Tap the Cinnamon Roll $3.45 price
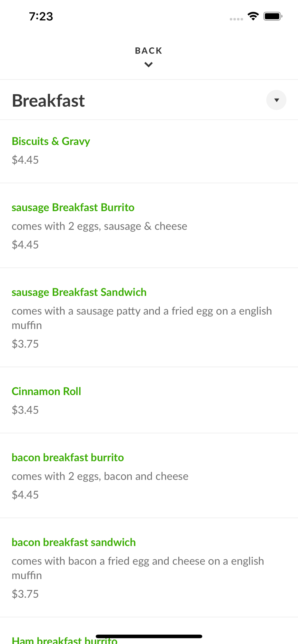The image size is (298, 644). (25, 410)
